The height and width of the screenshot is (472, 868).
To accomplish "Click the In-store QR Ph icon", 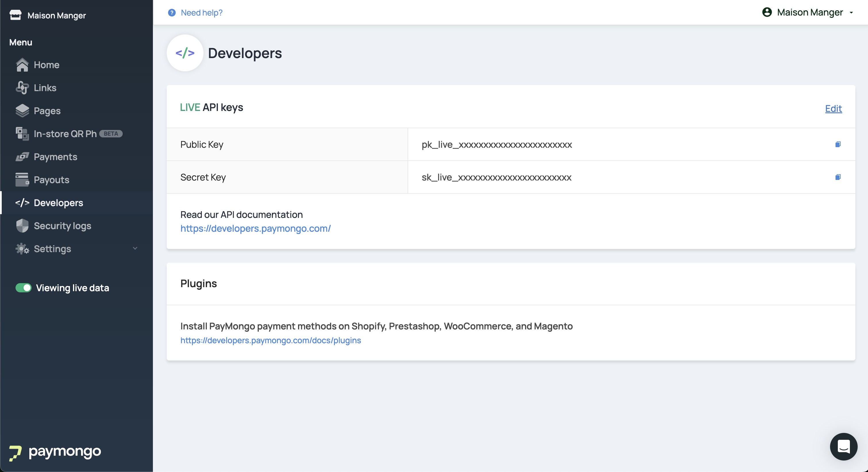I will (22, 134).
